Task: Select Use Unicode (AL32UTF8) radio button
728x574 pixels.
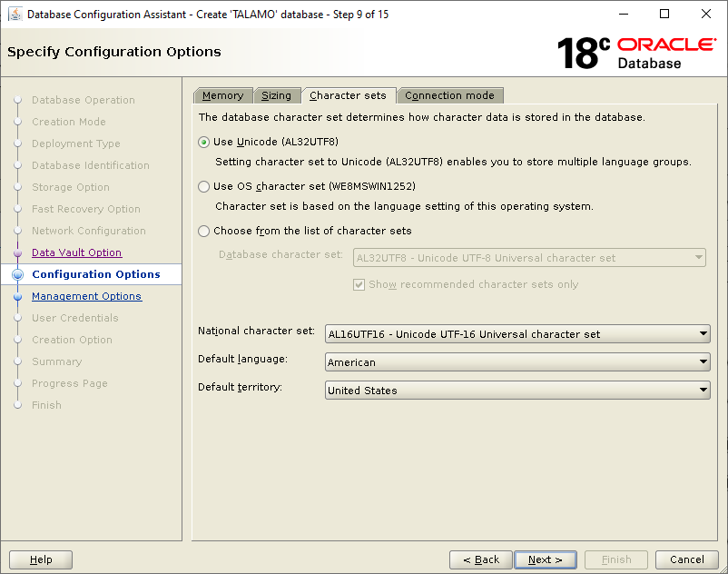Action: click(204, 142)
